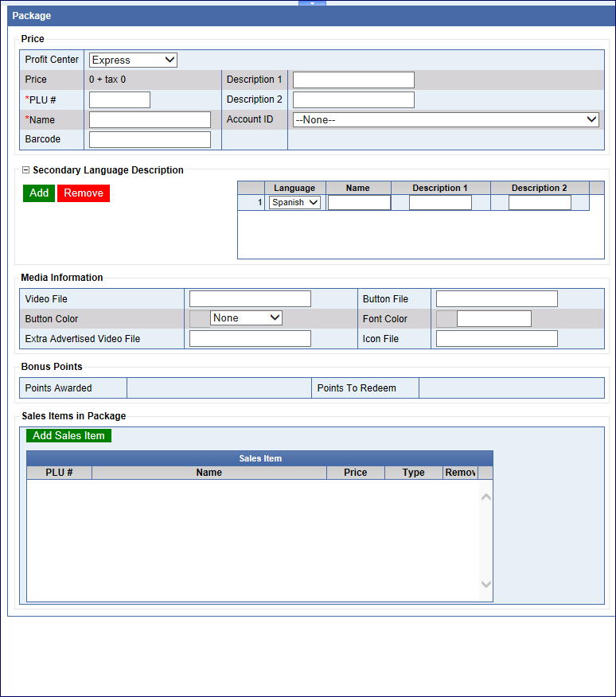The image size is (616, 697).
Task: Open the Button Color dropdown
Action: tap(246, 317)
